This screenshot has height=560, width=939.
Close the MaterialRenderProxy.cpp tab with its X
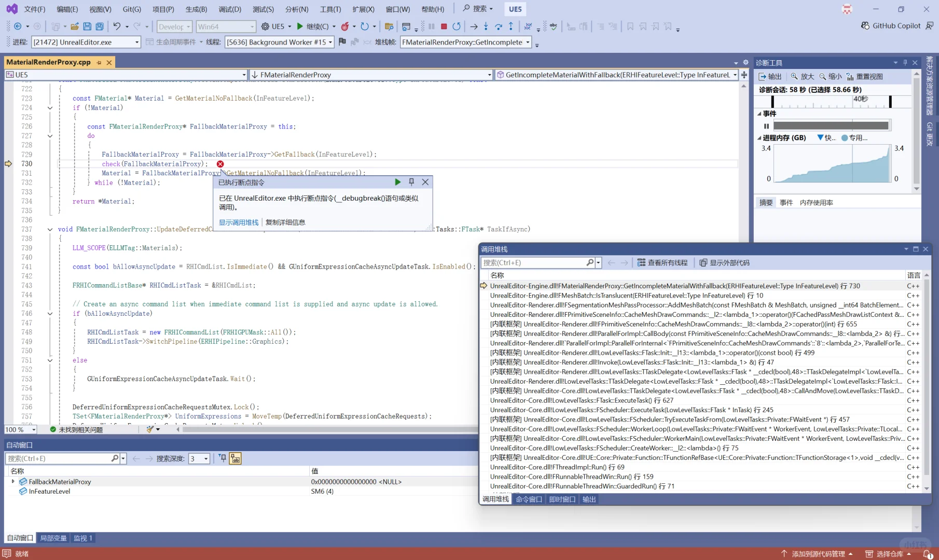[109, 63]
